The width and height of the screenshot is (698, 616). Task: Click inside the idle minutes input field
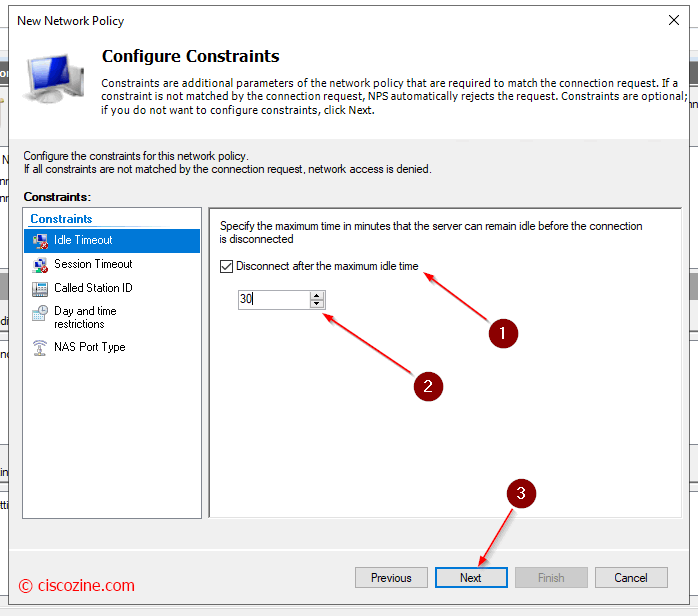click(x=274, y=300)
